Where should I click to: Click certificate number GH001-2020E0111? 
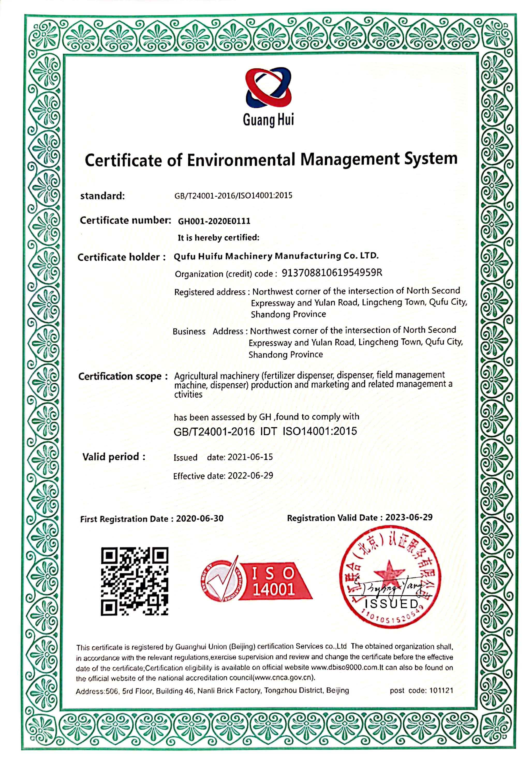click(x=214, y=221)
